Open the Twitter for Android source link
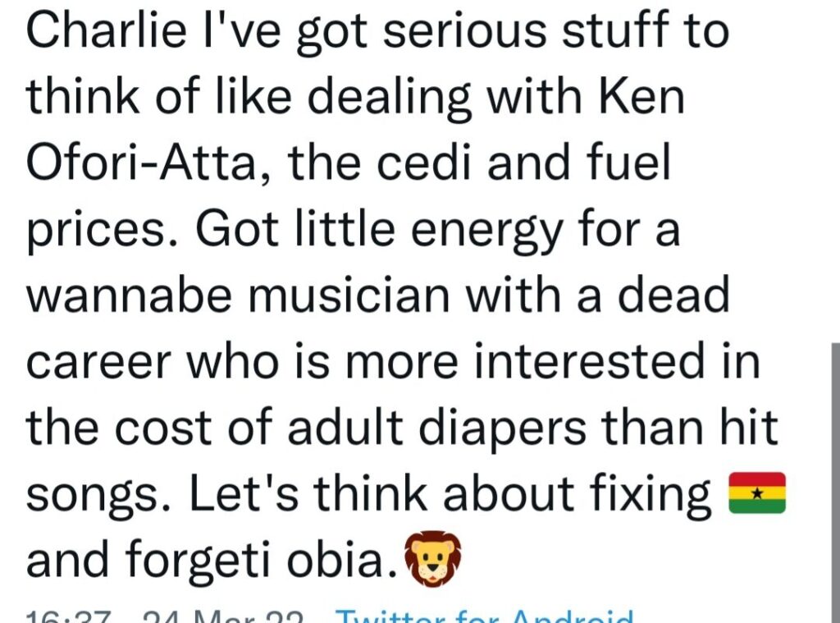The height and width of the screenshot is (623, 840). (484, 616)
